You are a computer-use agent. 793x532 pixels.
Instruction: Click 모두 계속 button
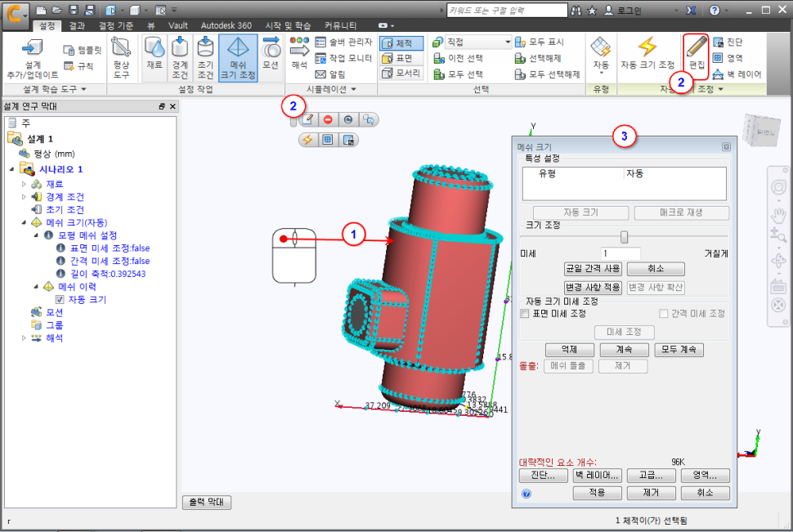pos(679,350)
